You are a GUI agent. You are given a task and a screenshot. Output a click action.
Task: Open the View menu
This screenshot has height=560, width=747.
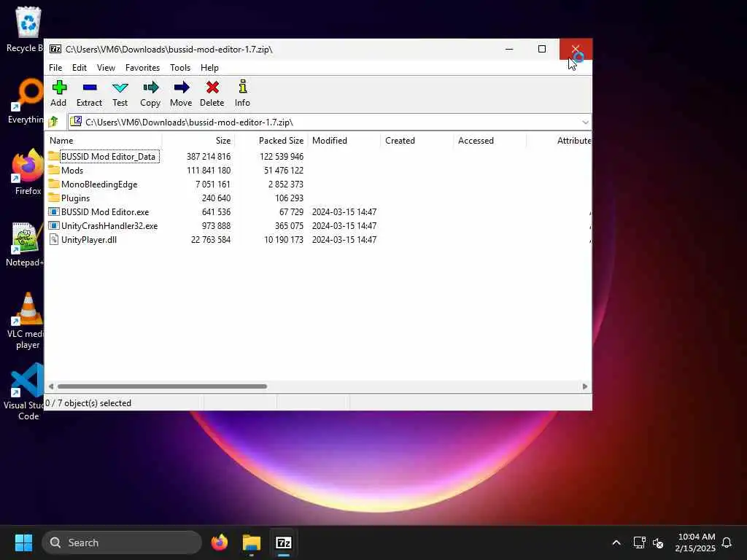106,68
